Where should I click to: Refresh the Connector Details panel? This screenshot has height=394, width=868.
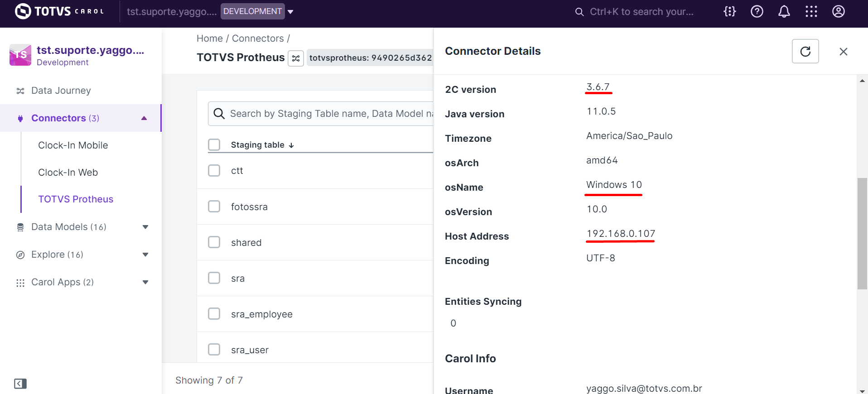[805, 51]
